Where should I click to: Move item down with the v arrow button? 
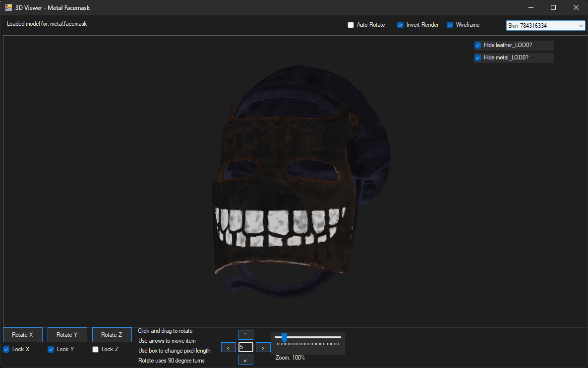click(x=245, y=360)
